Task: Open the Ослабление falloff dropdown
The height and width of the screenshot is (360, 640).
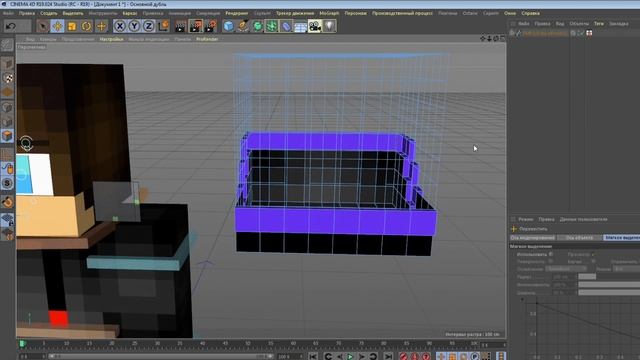Action: click(567, 269)
